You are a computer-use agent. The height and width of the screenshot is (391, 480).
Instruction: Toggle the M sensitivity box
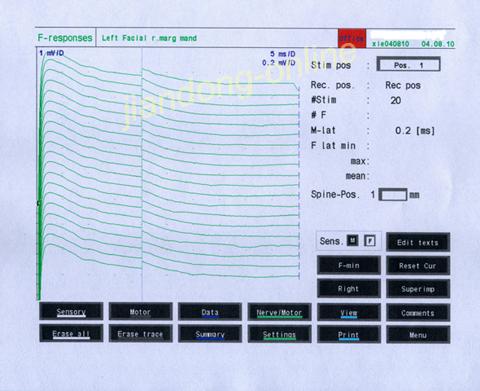point(353,240)
